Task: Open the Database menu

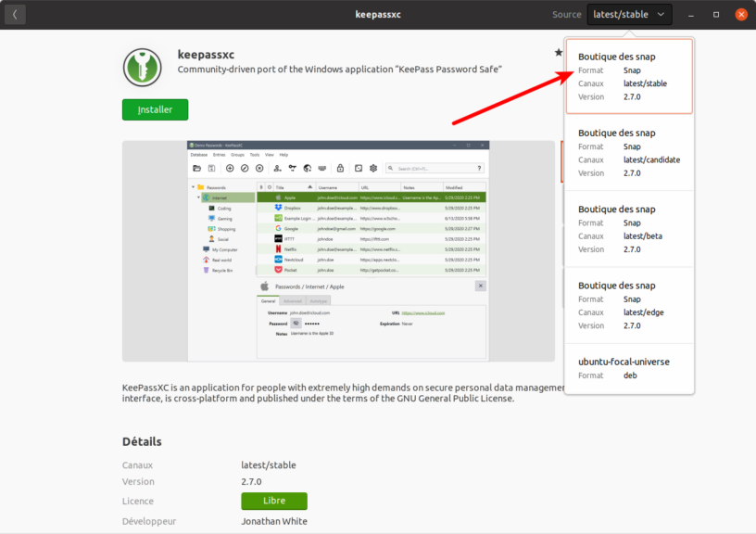Action: (x=197, y=157)
